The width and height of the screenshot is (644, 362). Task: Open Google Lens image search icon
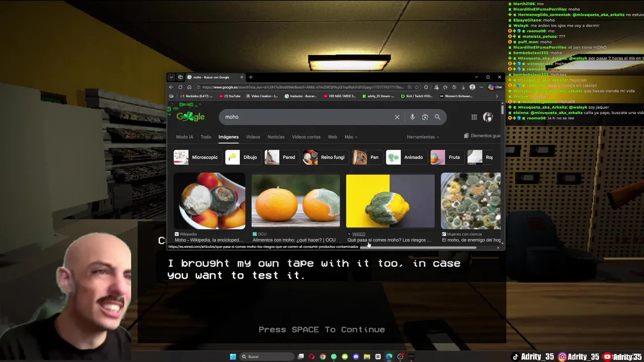coord(425,117)
